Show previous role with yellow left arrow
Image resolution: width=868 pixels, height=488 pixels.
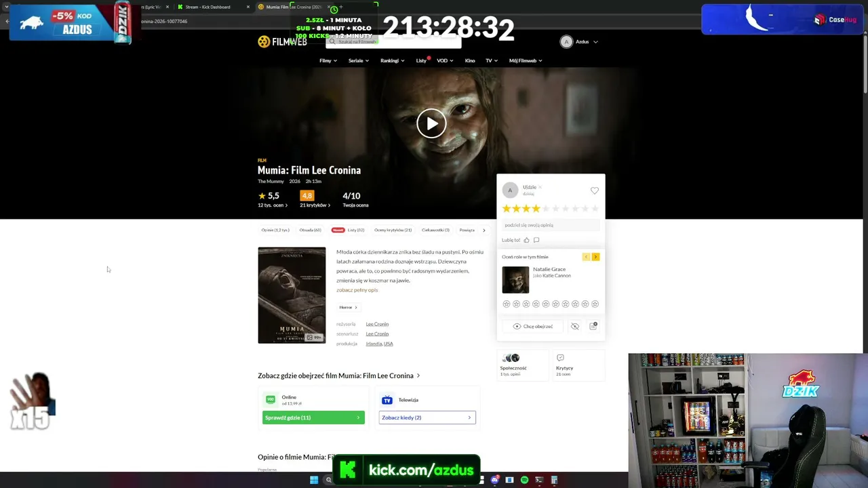[x=586, y=257]
